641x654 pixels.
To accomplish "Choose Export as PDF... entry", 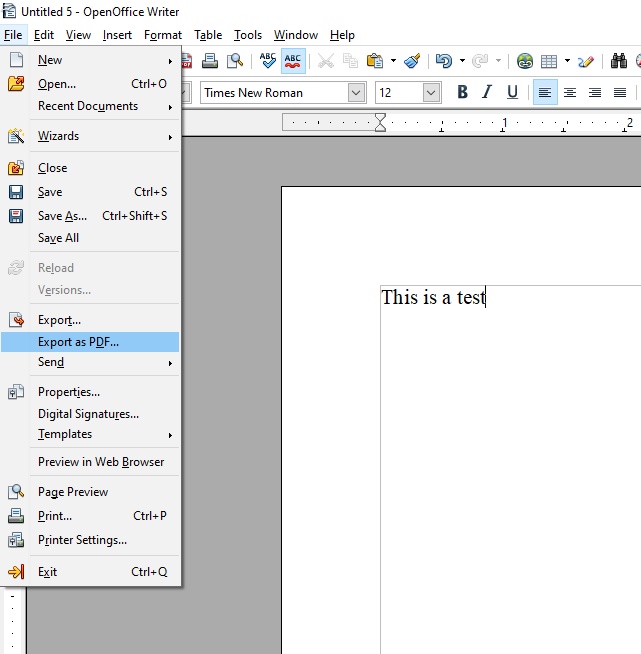I will click(90, 342).
